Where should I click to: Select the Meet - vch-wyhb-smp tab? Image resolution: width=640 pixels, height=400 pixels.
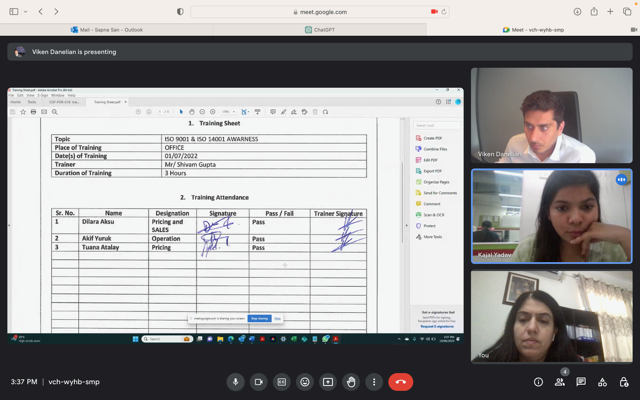[x=533, y=30]
